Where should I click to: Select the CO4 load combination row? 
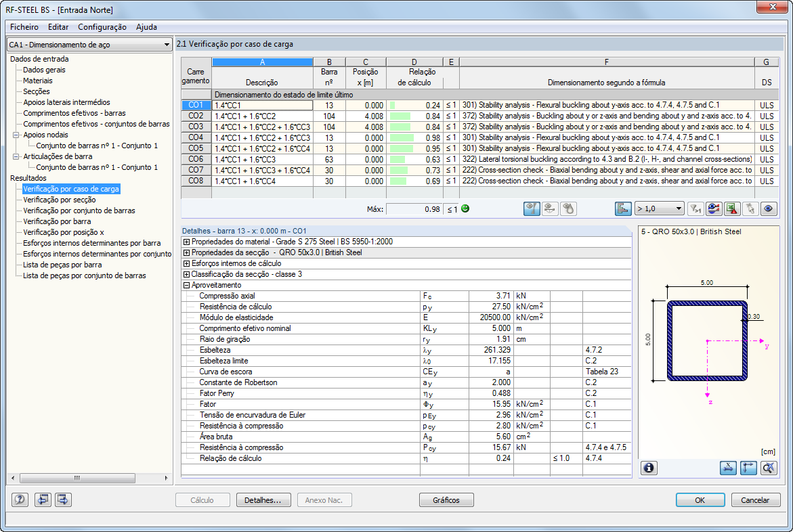pyautogui.click(x=479, y=137)
